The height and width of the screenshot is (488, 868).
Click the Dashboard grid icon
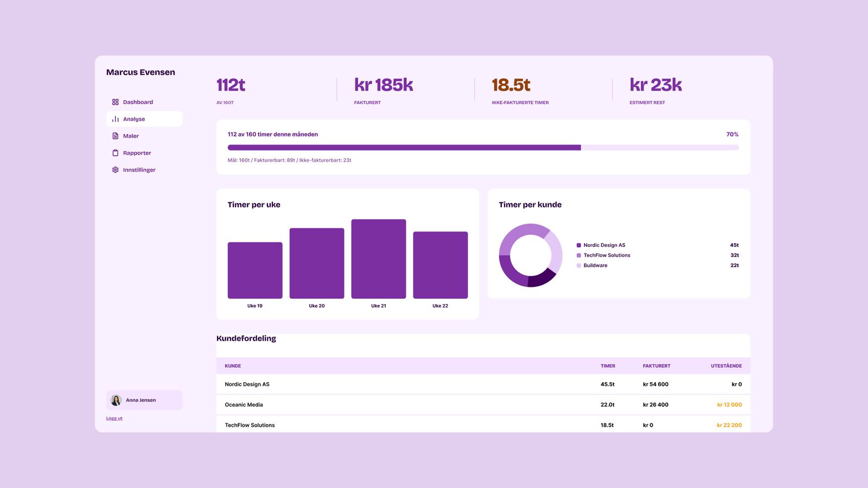115,102
